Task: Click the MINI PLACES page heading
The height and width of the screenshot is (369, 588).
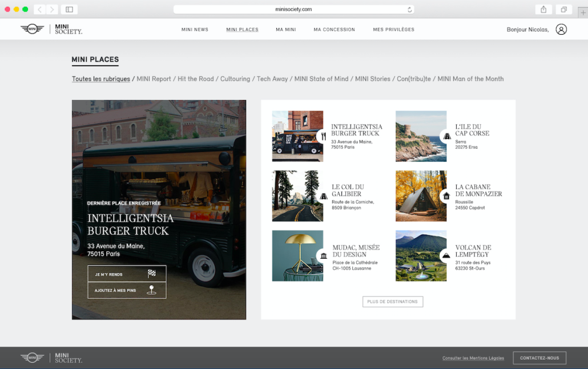Action: [95, 59]
